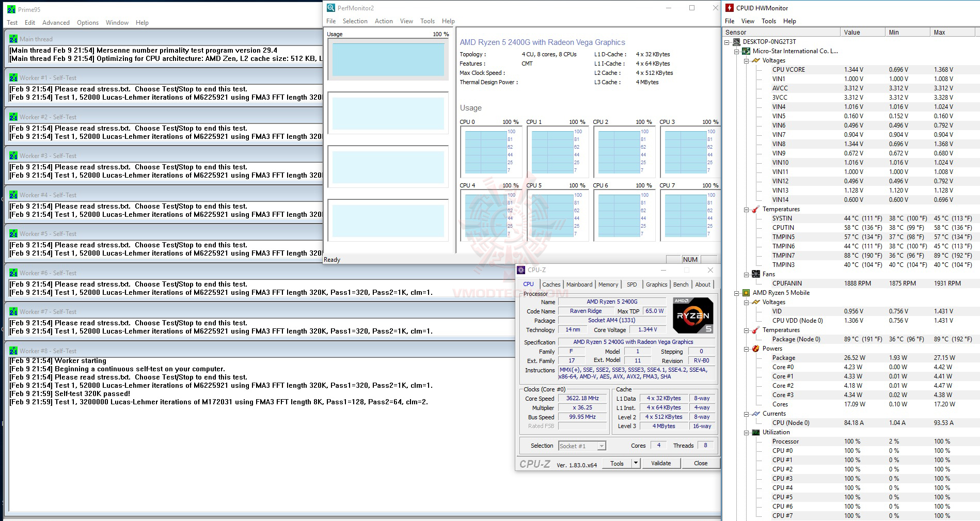Click the Sensor column header in HWMonitor

(x=781, y=32)
